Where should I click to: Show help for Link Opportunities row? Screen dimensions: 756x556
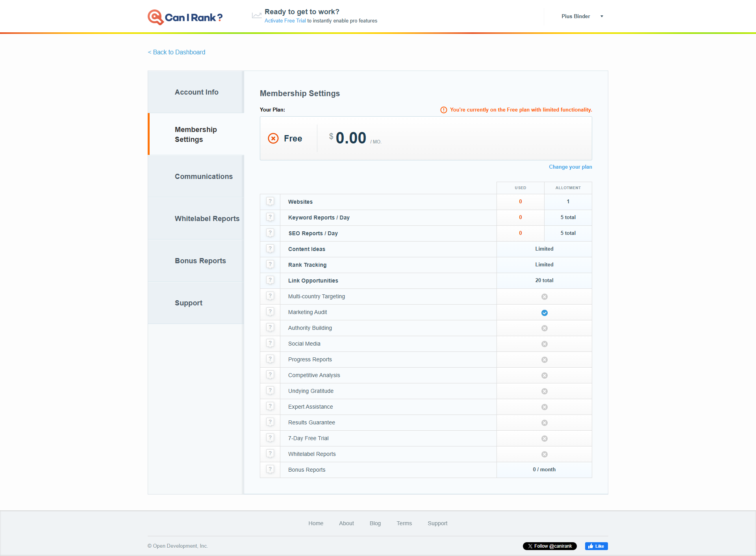tap(270, 280)
